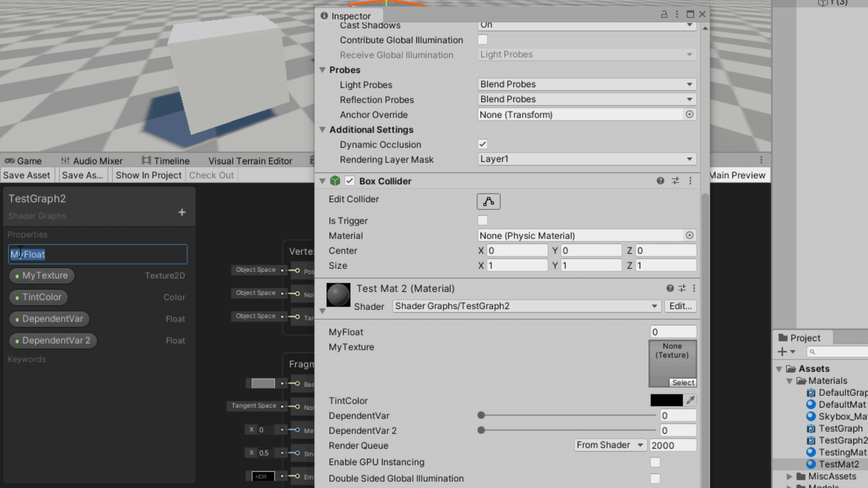Open Light Probes dropdown
This screenshot has height=488, width=868.
pos(586,84)
